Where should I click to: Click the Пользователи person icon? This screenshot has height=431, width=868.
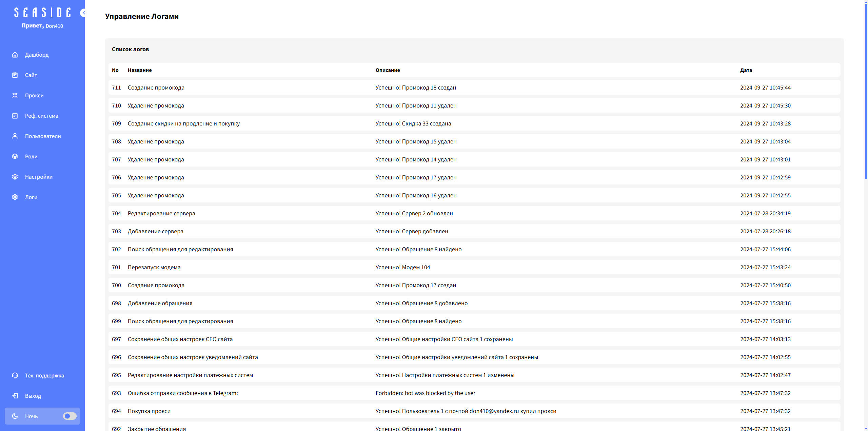pyautogui.click(x=15, y=136)
